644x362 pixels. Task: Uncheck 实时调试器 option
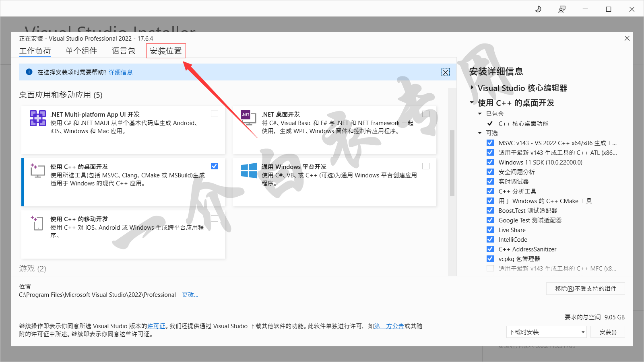pyautogui.click(x=490, y=181)
